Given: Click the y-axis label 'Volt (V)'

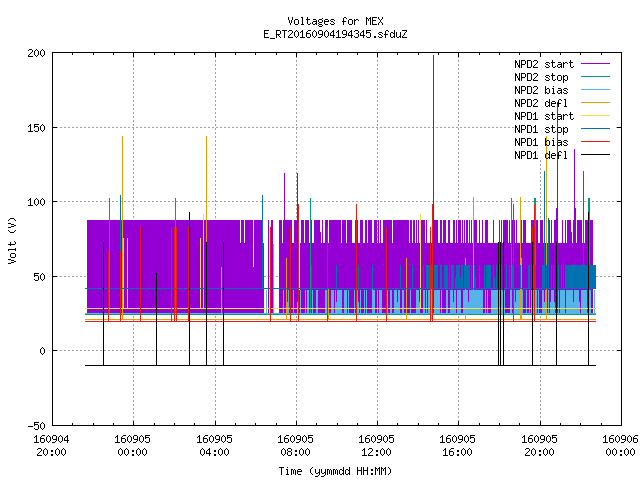Looking at the screenshot, I should pos(13,240).
